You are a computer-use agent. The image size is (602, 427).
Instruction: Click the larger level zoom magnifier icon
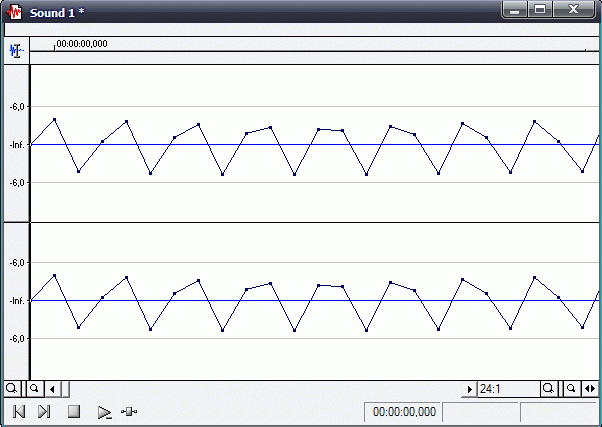[11, 388]
